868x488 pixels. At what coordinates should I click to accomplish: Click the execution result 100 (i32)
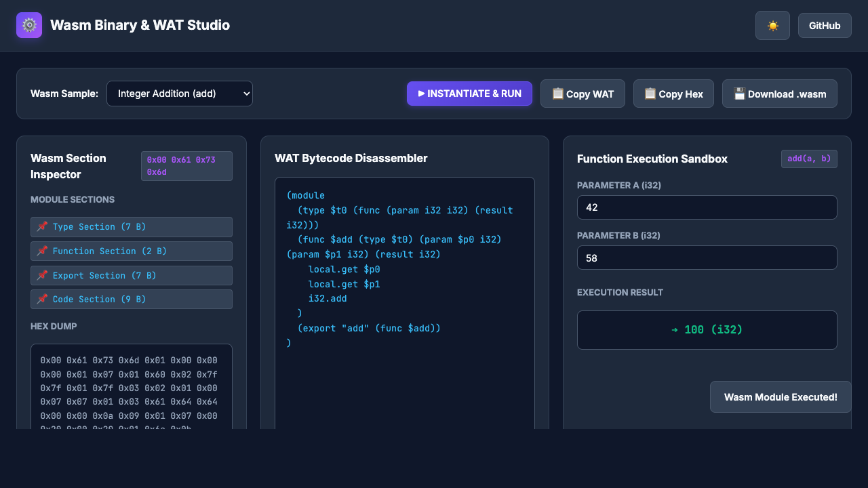click(x=707, y=330)
